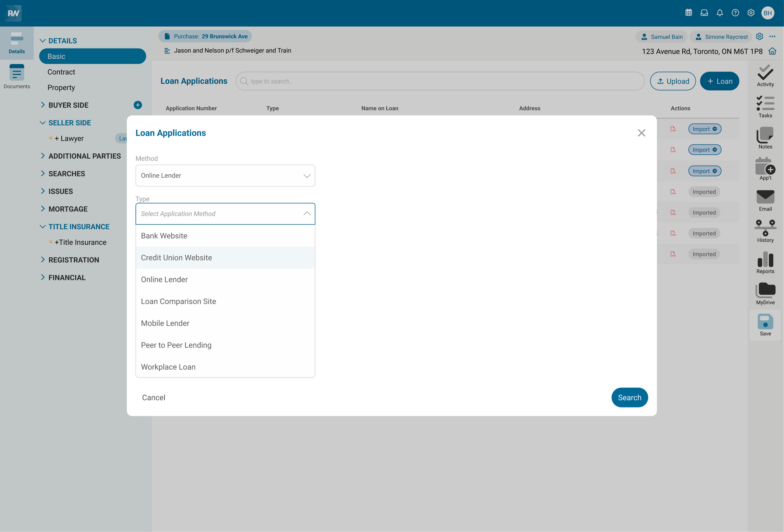Click Cancel in Loan Applications dialog
The height and width of the screenshot is (532, 784).
coord(153,397)
